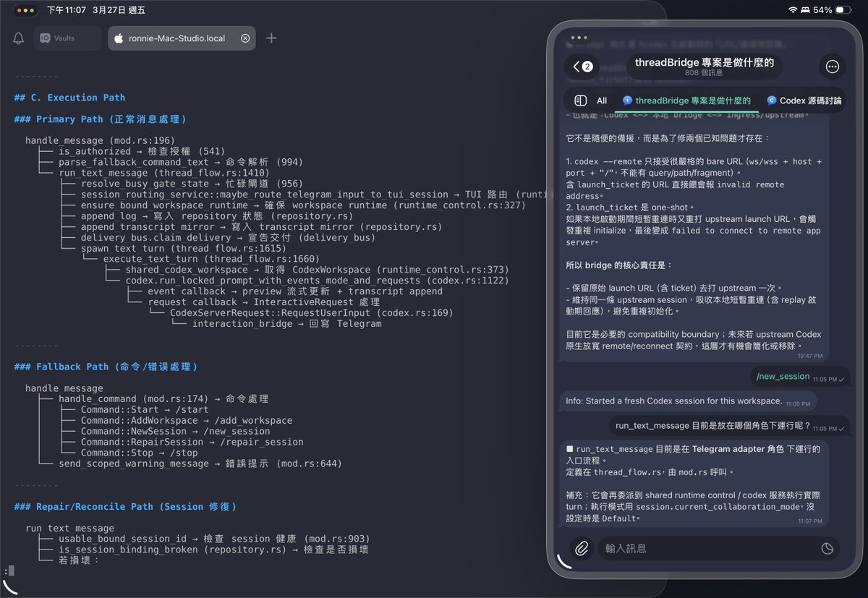Screen dimensions: 868x598
Task: Click the multitasking dots of the main window
Action: point(25,11)
